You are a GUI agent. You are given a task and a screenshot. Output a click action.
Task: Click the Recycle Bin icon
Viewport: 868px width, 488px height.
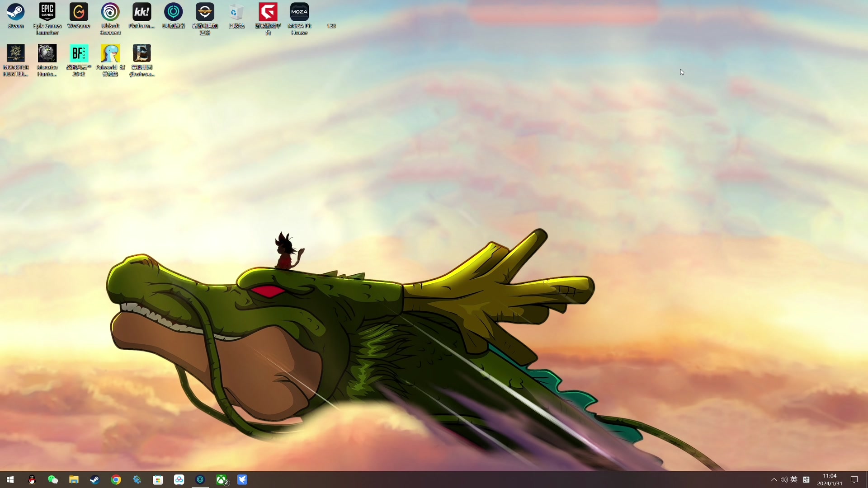(x=236, y=12)
